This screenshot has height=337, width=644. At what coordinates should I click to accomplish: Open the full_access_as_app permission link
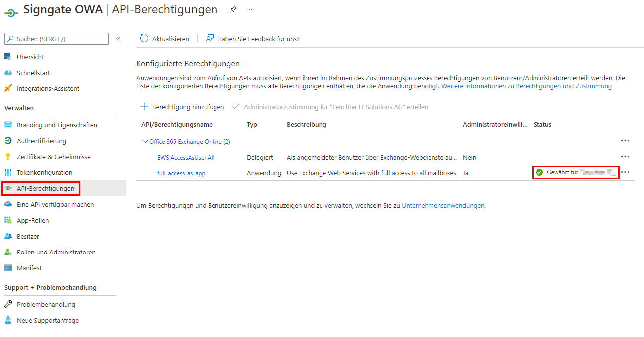pyautogui.click(x=181, y=173)
